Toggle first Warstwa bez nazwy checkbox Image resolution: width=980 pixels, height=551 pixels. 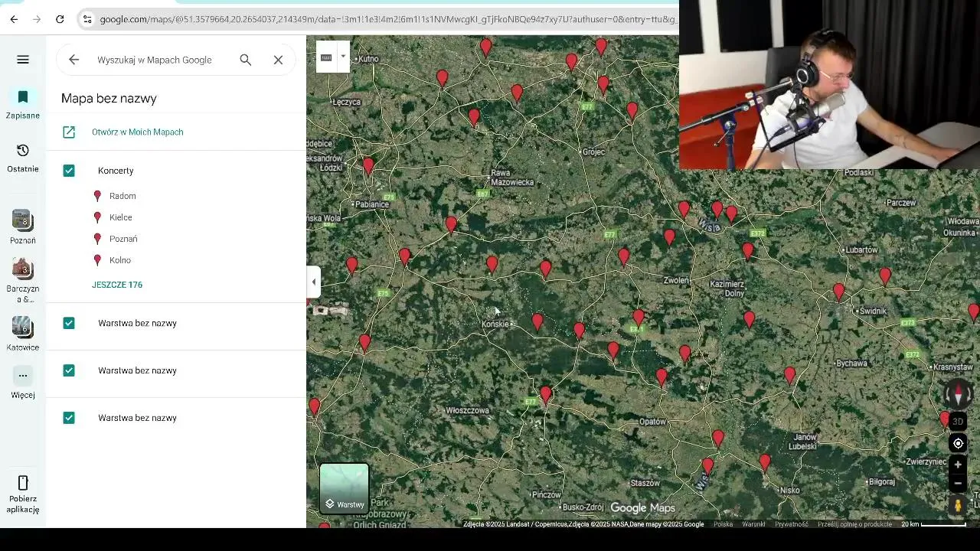69,323
